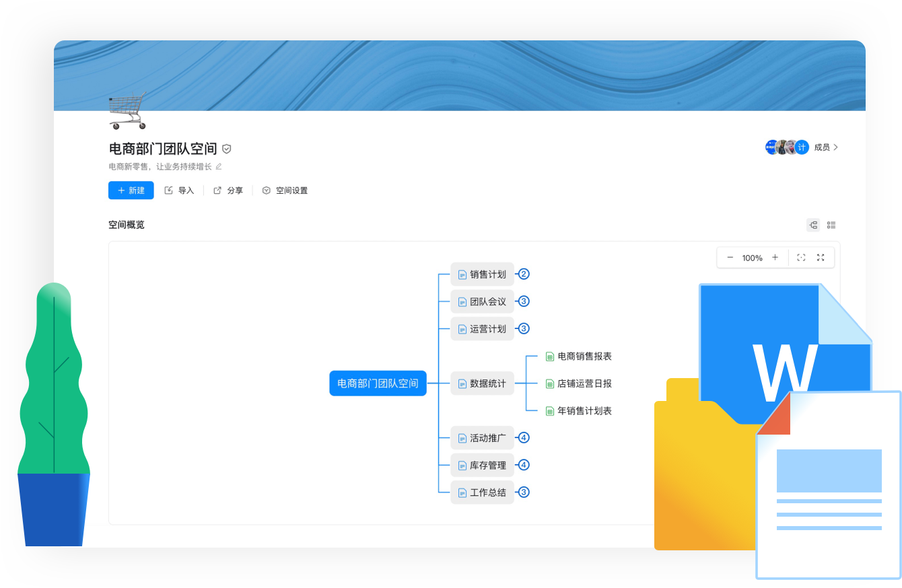The width and height of the screenshot is (902, 588).
Task: Expand the 活动推广 node children
Action: 524,438
